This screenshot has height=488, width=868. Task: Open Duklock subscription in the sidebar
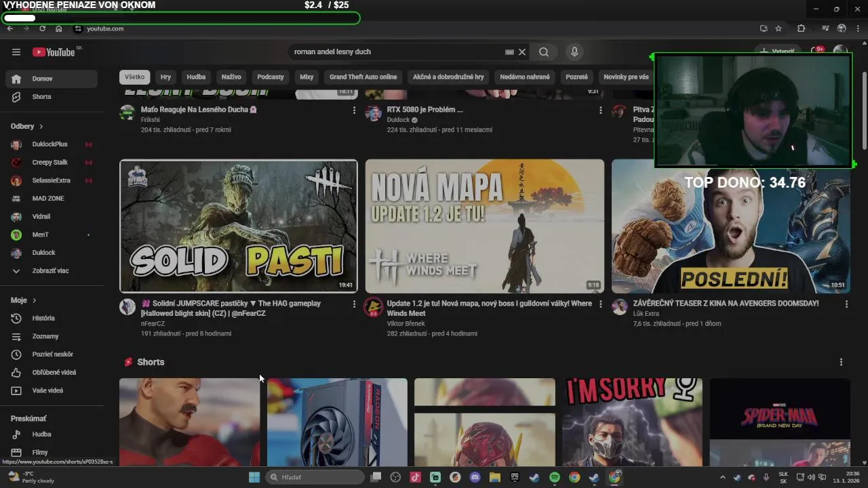(52, 253)
